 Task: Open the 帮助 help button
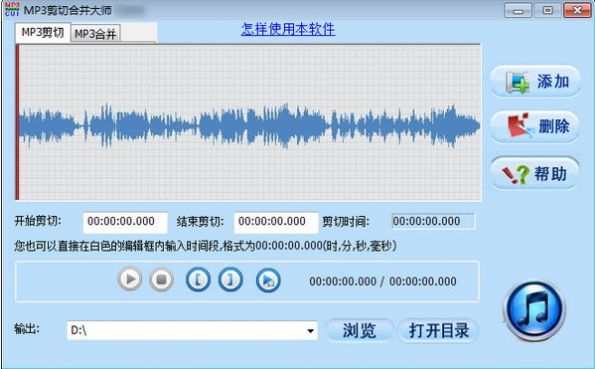pyautogui.click(x=535, y=173)
